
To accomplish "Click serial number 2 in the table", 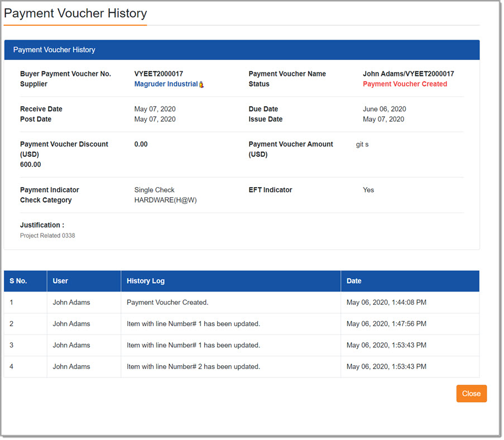I will pyautogui.click(x=11, y=323).
